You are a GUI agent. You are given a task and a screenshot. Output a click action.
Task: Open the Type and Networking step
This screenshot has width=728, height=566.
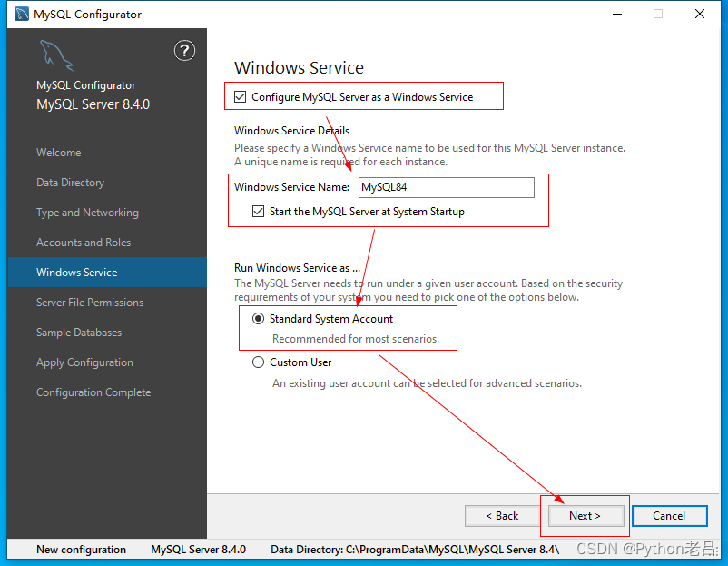(87, 213)
